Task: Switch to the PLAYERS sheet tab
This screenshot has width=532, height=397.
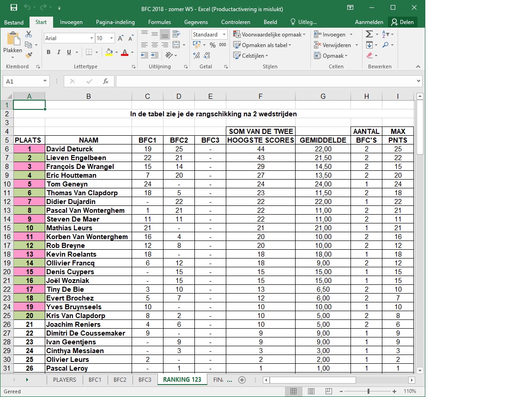Action: (65, 379)
